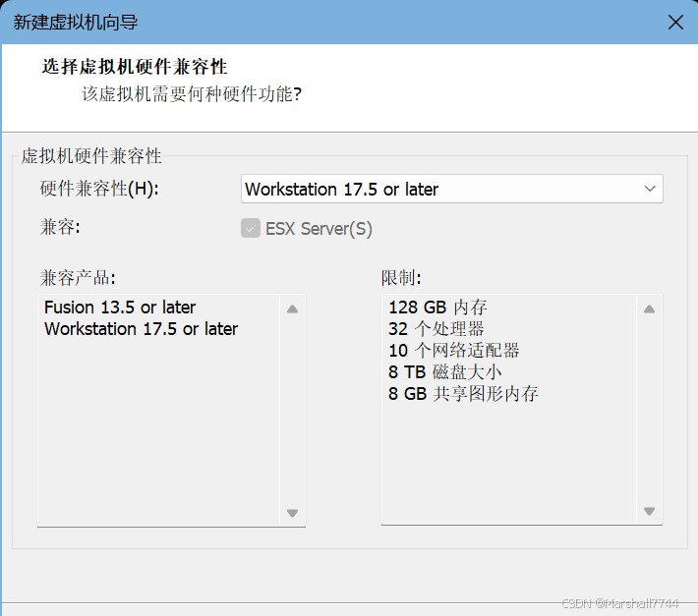Screen dimensions: 698x616
Task: Click the 硬件兼容性(H) label
Action: [x=99, y=189]
